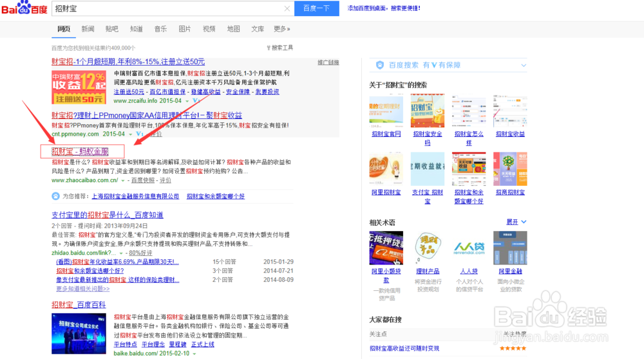644x359 pixels.
Task: Expand dropdown arrow beside www.zhaocaibao.com.cn
Action: click(123, 181)
